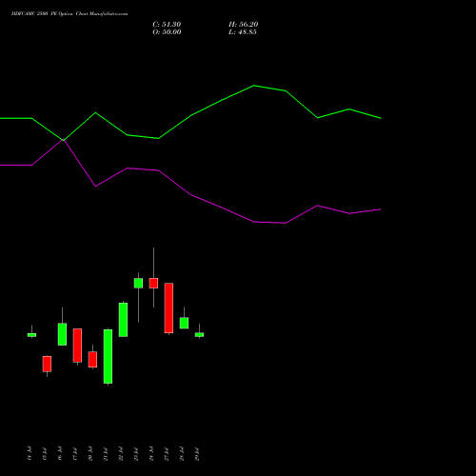Image resolution: width=476 pixels, height=476 pixels.
Task: Click the low price L: 48.85 label
Action: tap(243, 32)
